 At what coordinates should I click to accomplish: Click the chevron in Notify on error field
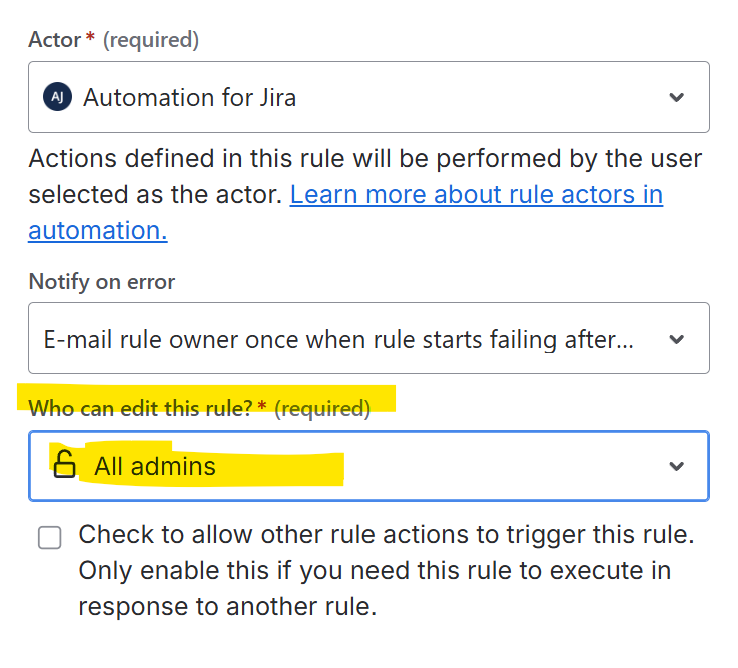pos(676,339)
